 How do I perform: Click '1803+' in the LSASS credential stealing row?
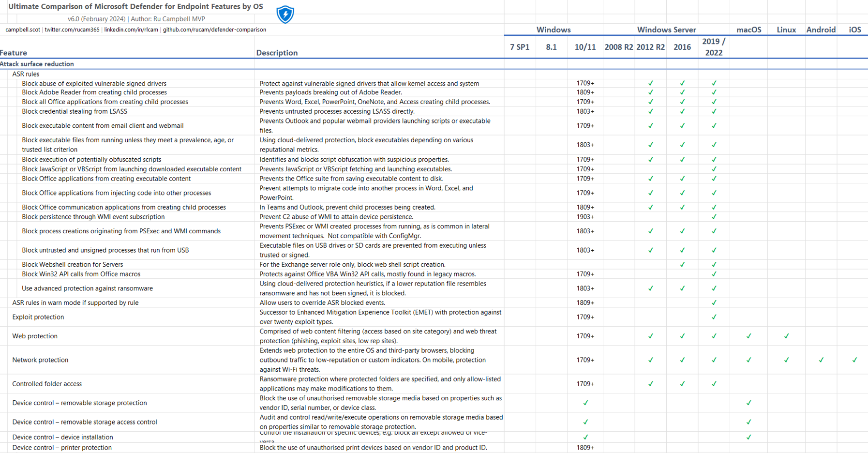coord(585,111)
